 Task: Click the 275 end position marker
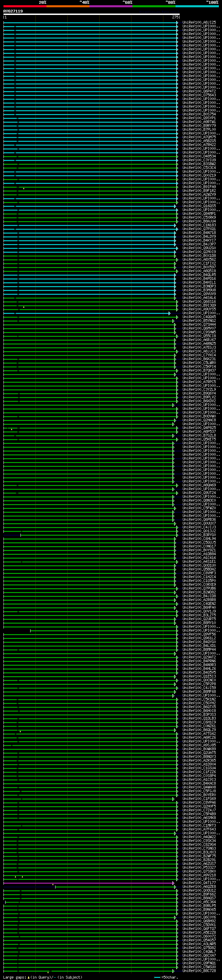175,17
